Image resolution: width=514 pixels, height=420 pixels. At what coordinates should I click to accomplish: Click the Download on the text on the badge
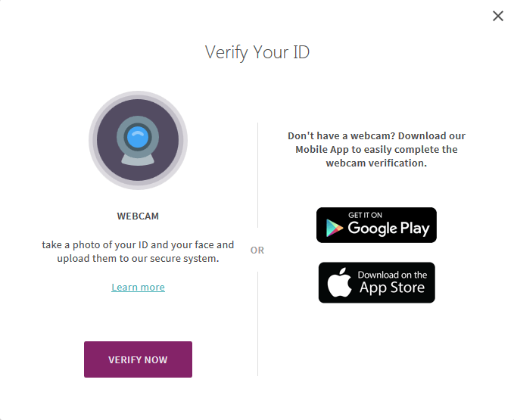pyautogui.click(x=392, y=275)
